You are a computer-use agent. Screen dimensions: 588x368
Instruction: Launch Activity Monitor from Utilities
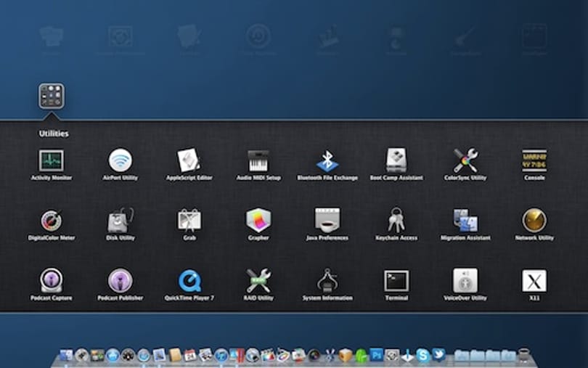click(x=52, y=160)
